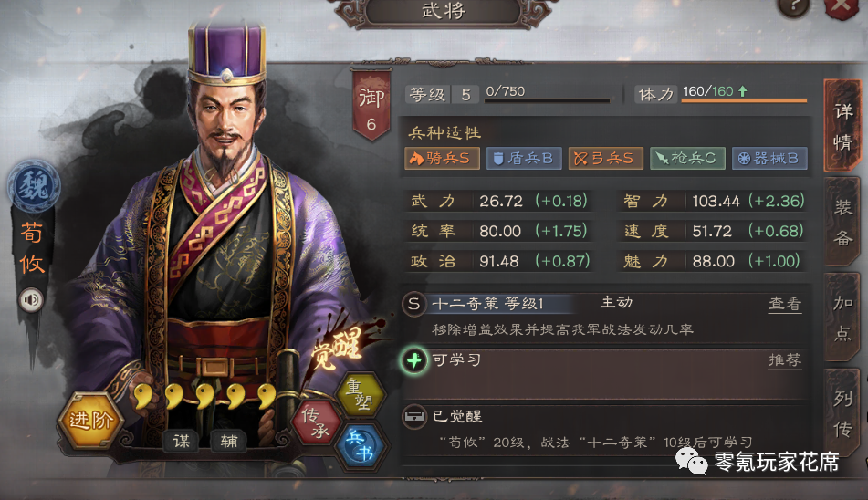
Task: Click 查看 to view the skill
Action: 784,303
